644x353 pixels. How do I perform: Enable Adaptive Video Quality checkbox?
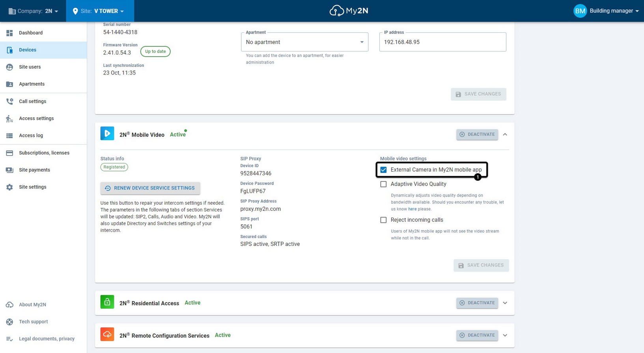pos(383,184)
